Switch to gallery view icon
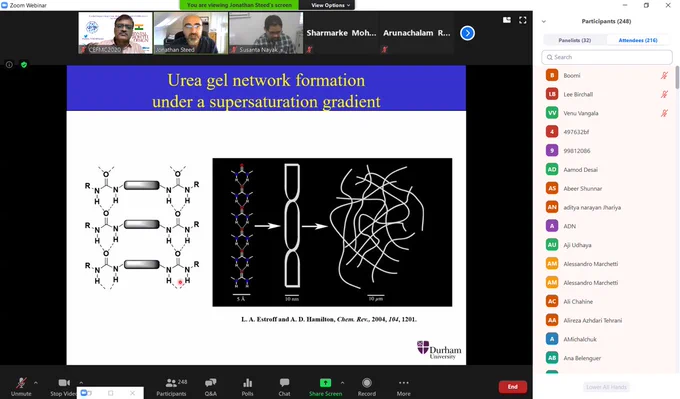This screenshot has width=680, height=399. (x=507, y=20)
